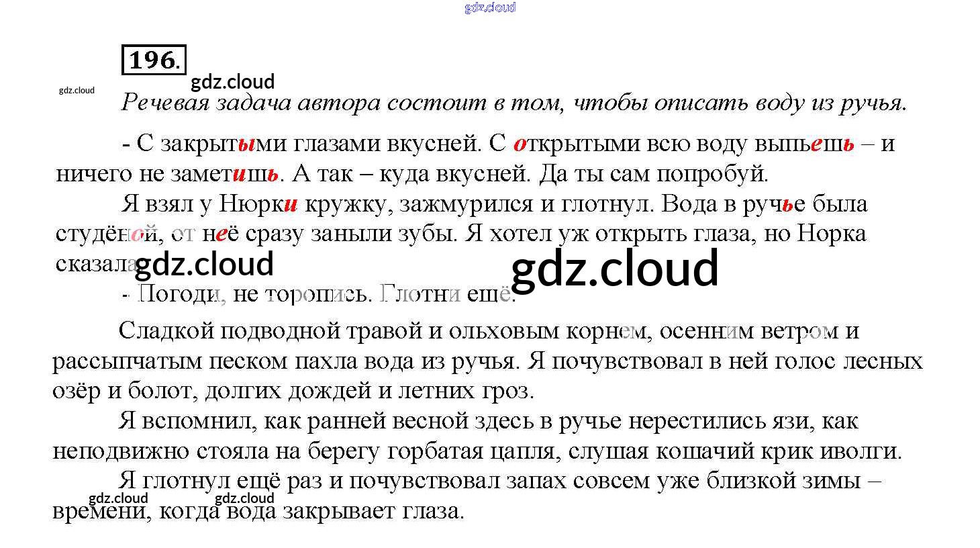Select the name "Нюрки"
Image resolution: width=980 pixels, height=548 pixels.
[x=258, y=203]
